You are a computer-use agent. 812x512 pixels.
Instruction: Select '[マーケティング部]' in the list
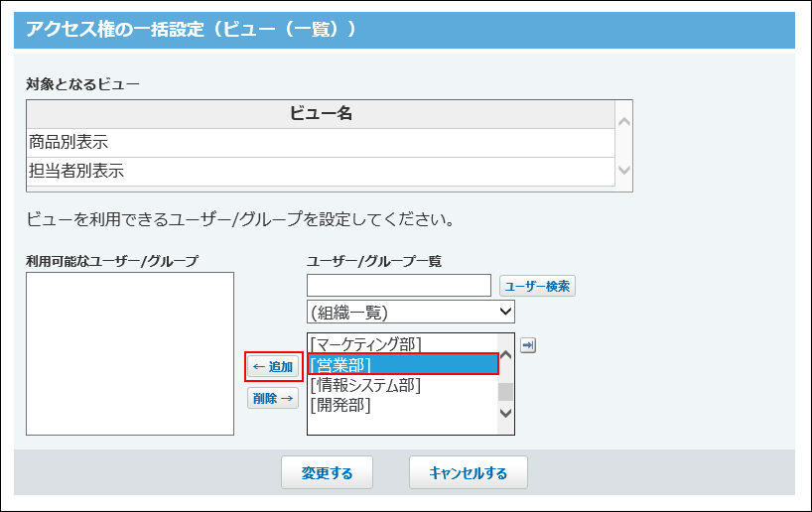402,344
